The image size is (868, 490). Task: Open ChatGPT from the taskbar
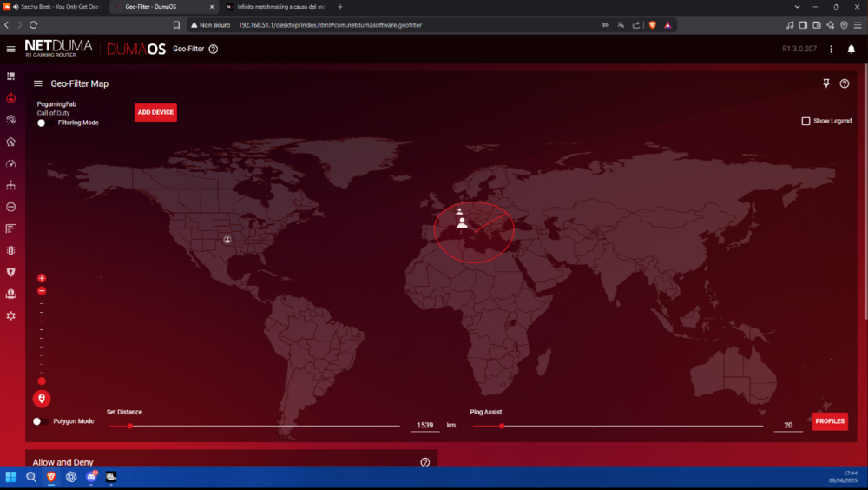coord(71,477)
